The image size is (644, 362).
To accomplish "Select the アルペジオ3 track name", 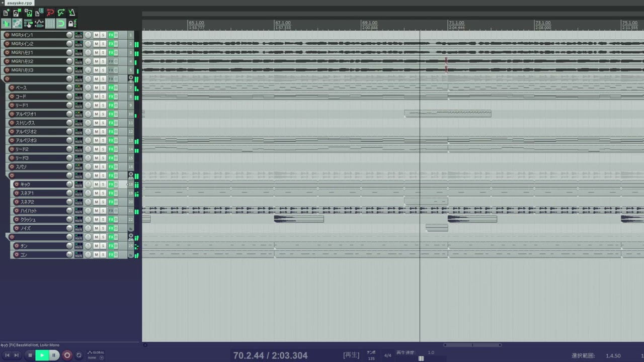I will (26, 140).
